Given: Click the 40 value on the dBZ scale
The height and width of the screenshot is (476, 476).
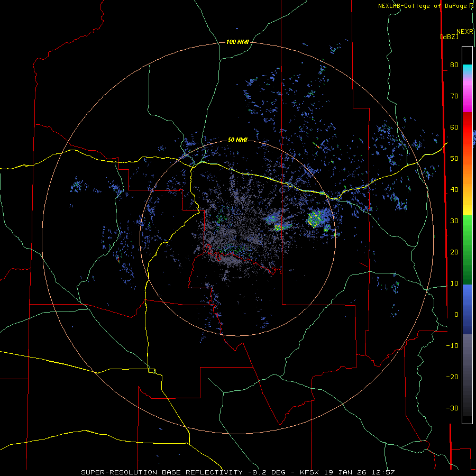Looking at the screenshot, I should 454,190.
